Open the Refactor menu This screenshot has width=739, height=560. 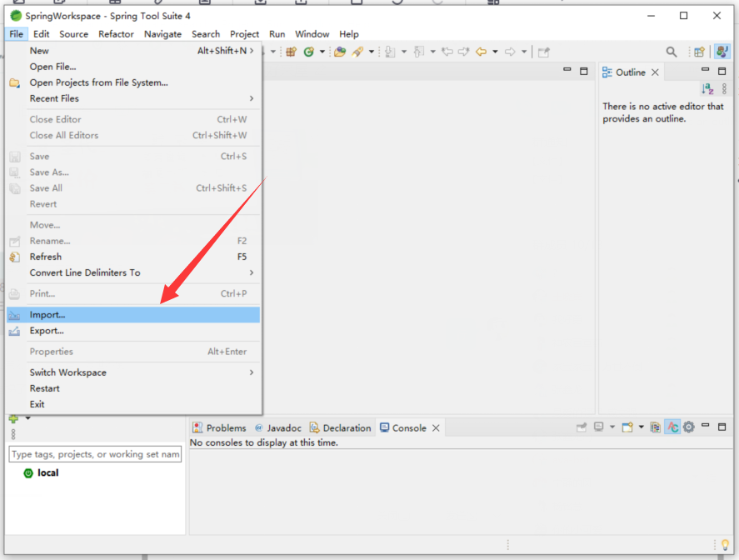116,34
